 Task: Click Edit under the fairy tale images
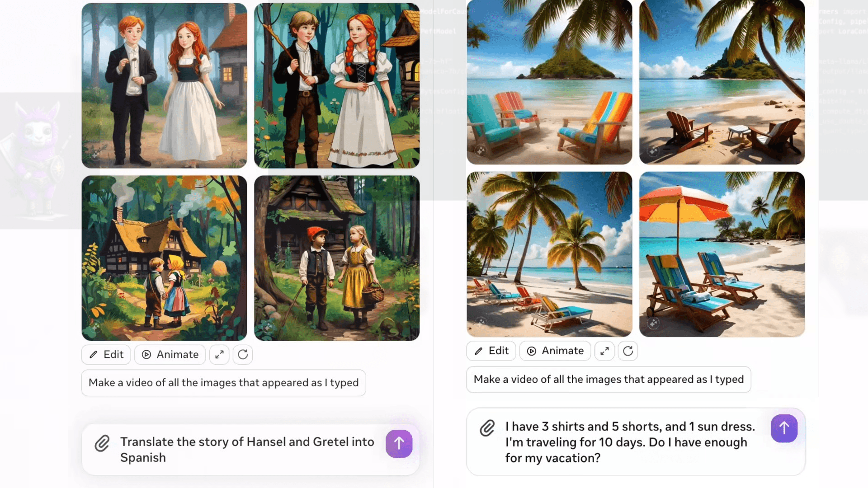pos(106,355)
